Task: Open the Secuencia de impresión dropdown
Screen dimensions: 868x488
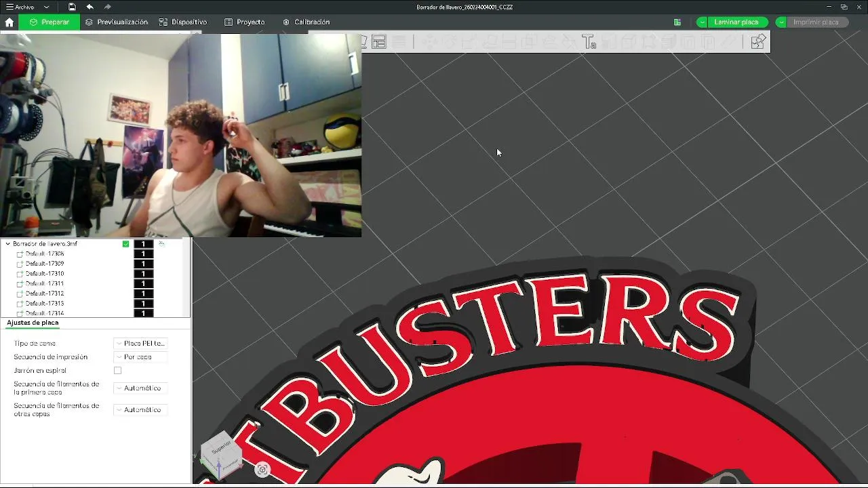Action: click(x=140, y=357)
